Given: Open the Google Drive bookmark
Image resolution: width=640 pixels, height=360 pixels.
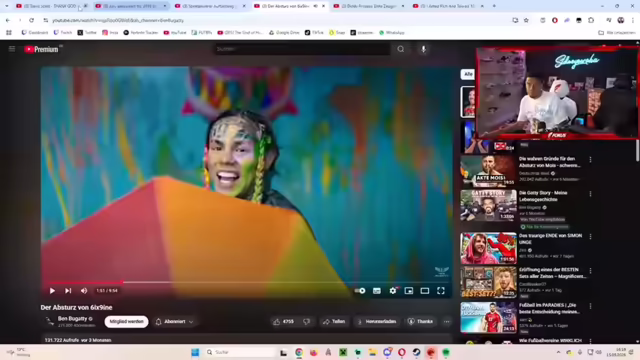Looking at the screenshot, I should click(284, 33).
